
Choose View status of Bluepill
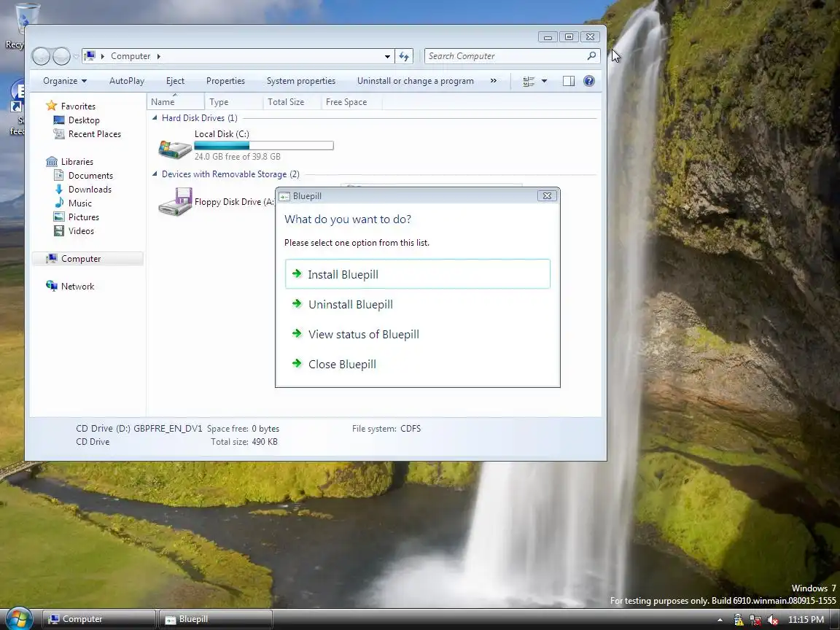[x=418, y=334]
